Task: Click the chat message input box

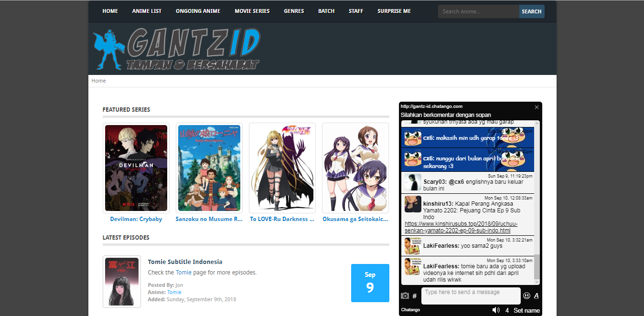Action: [x=471, y=295]
